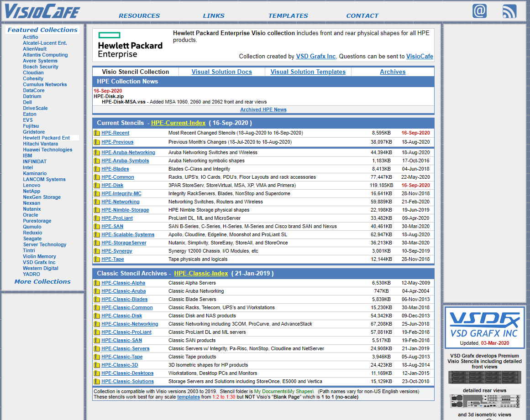Click the zip icon beside HPE-Blades
The height and width of the screenshot is (420, 530).
pos(97,169)
